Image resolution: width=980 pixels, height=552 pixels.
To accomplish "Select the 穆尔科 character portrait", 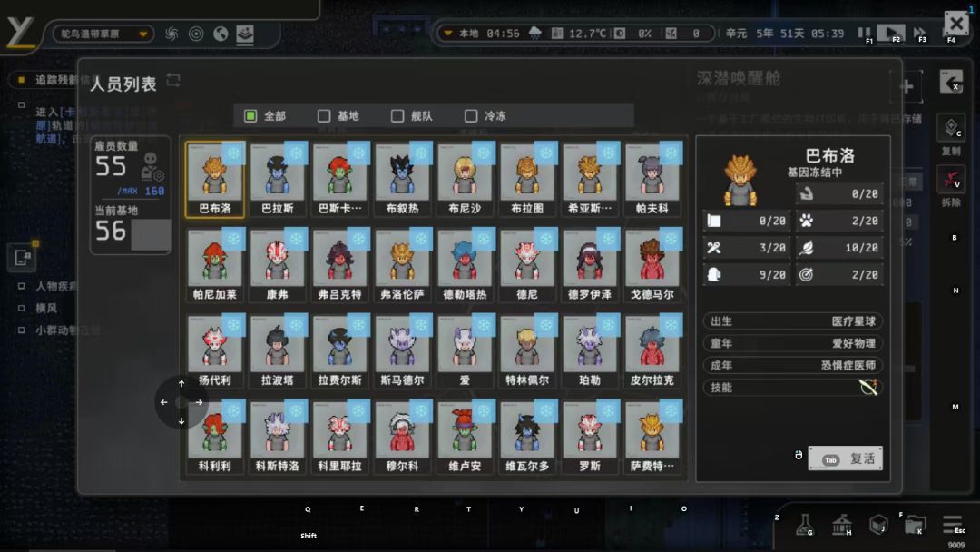I will pos(403,437).
